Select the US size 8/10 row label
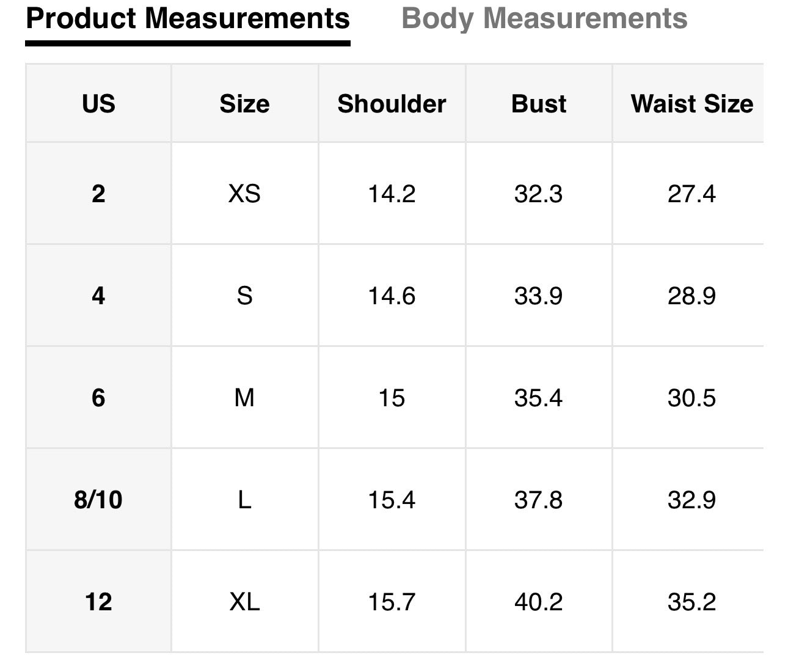Image resolution: width=788 pixels, height=672 pixels. point(98,500)
